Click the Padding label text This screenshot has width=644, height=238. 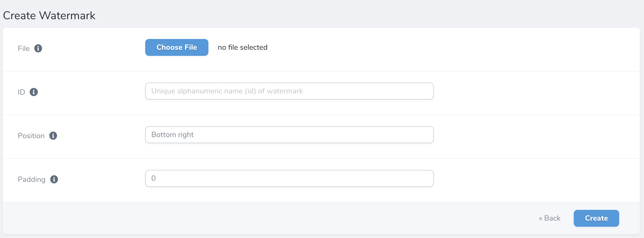click(32, 179)
